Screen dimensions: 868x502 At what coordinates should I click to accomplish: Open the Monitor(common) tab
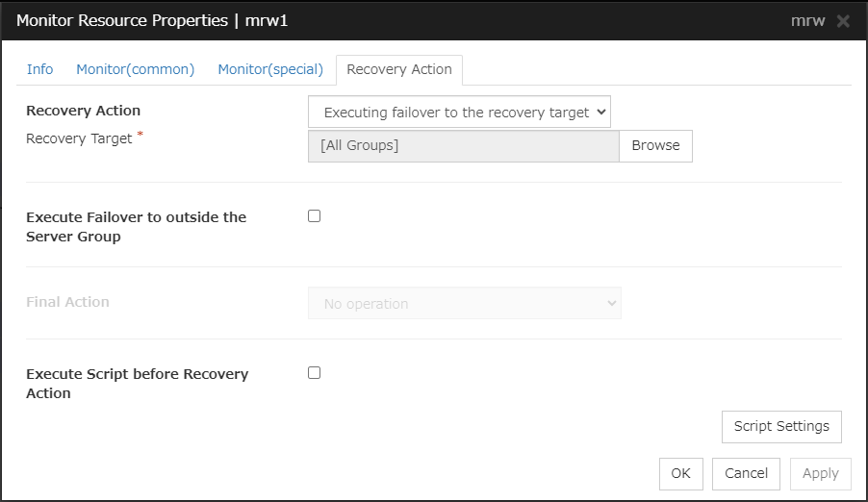135,69
